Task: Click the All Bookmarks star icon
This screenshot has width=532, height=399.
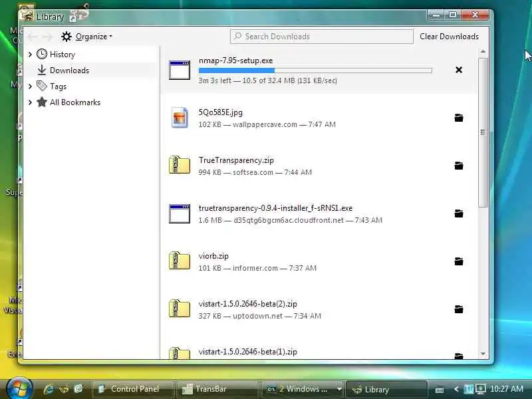Action: pos(42,102)
